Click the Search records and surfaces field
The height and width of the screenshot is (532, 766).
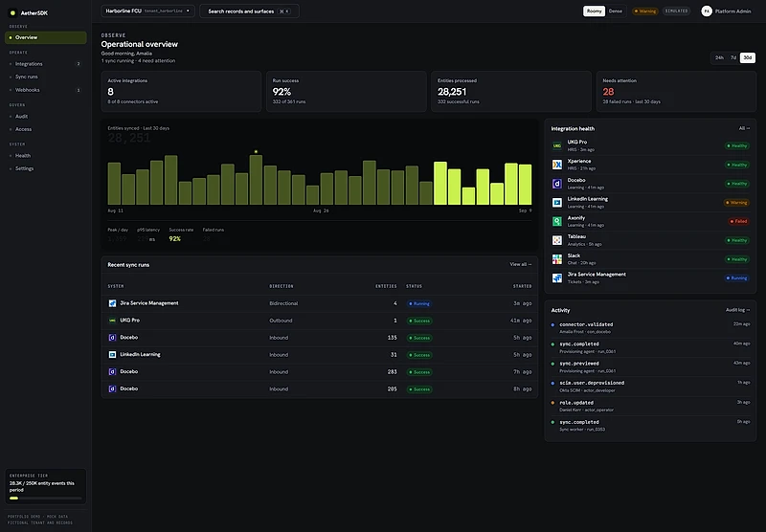pos(249,11)
